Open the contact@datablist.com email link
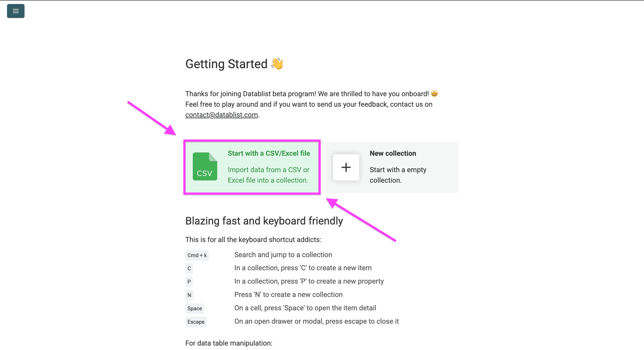The width and height of the screenshot is (644, 350). coord(221,115)
